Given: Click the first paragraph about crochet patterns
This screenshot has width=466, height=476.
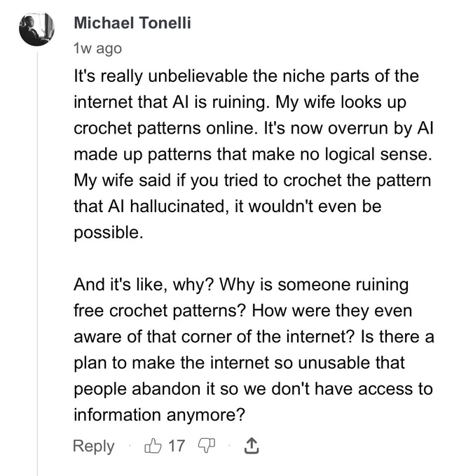Looking at the screenshot, I should 254,154.
